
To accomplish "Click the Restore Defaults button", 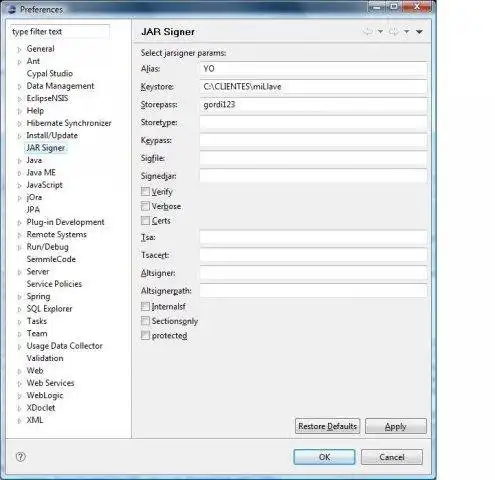I will point(327,426).
